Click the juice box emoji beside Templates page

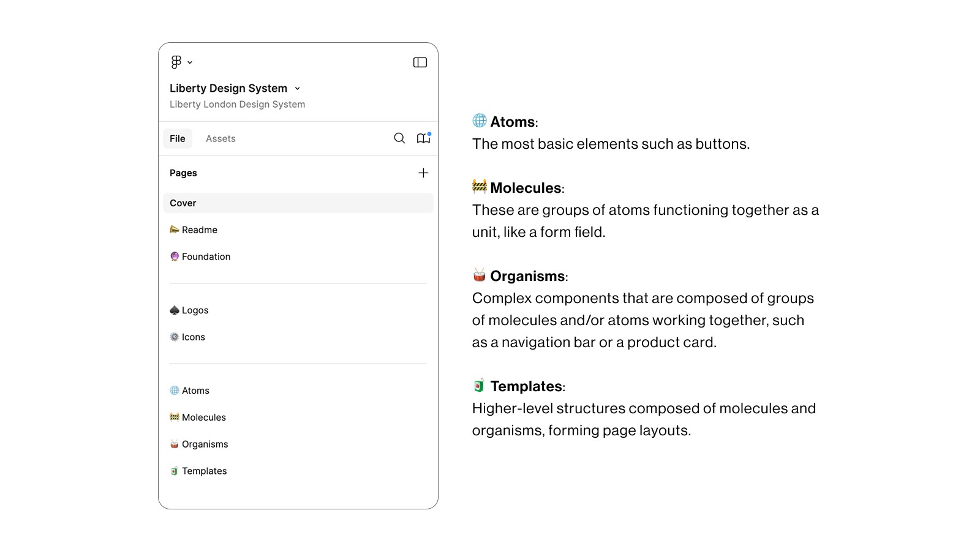click(175, 471)
